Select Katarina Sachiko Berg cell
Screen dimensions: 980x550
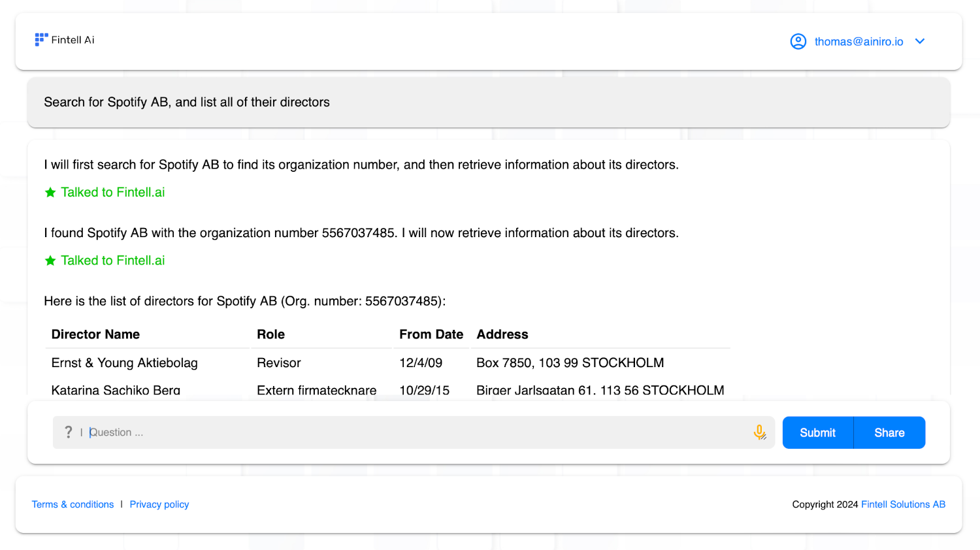116,390
